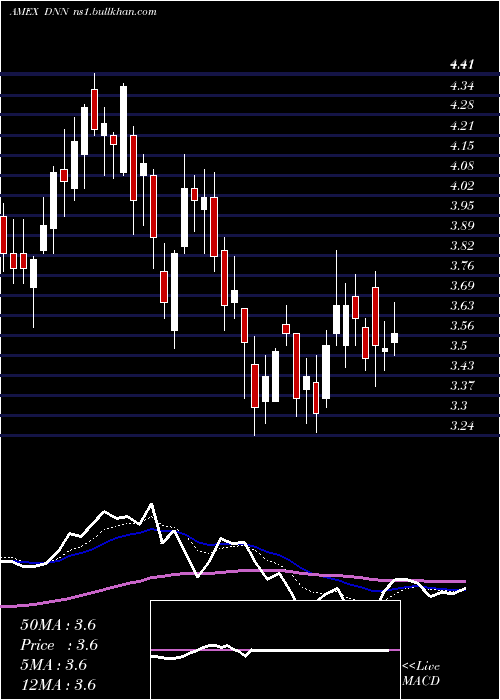Click the 3.56 price axis label
The width and height of the screenshot is (500, 700).
coord(462,326)
